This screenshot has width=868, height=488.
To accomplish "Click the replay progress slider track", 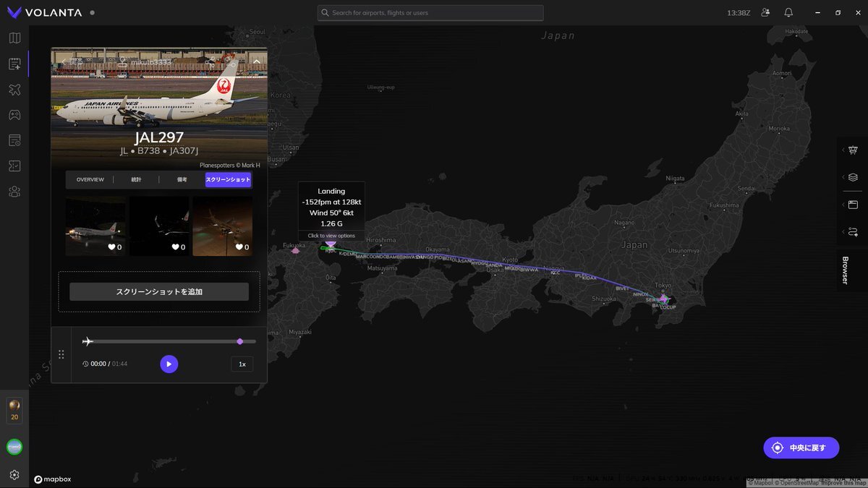I will click(x=170, y=341).
